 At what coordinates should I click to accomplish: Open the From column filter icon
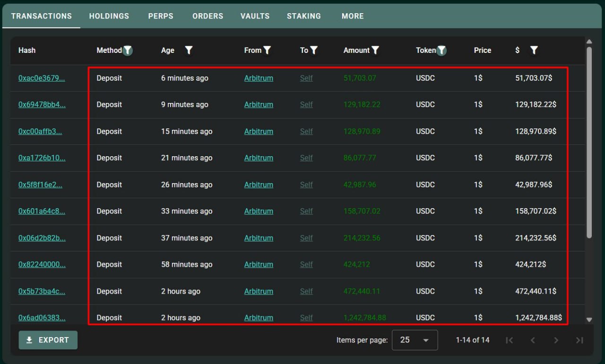pyautogui.click(x=267, y=51)
